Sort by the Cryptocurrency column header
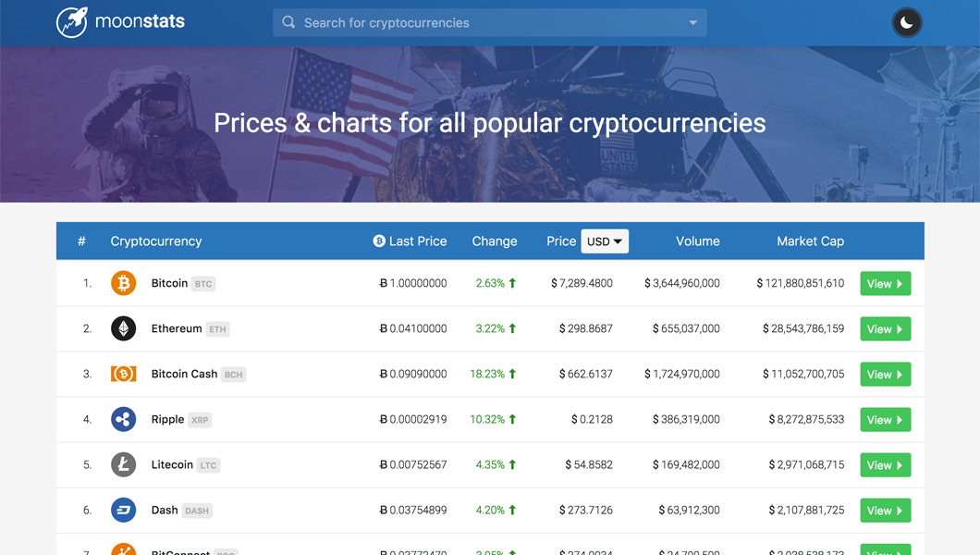The image size is (980, 555). coord(156,241)
